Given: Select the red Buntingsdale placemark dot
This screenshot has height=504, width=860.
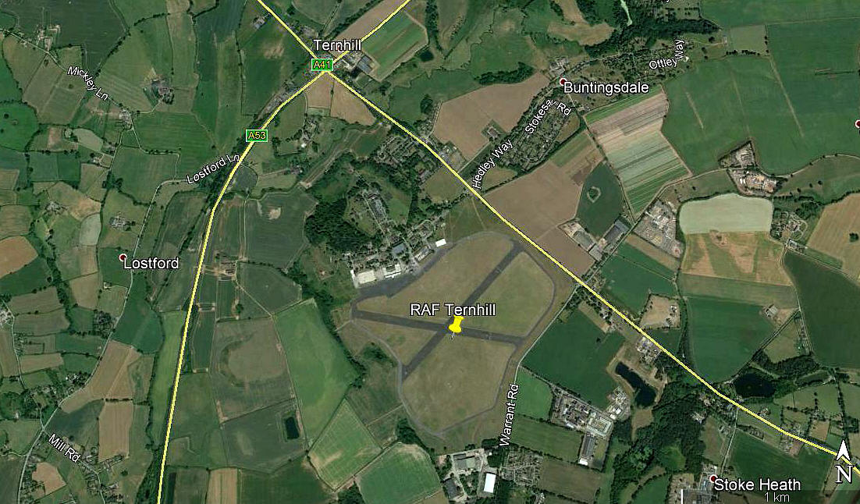Looking at the screenshot, I should (x=562, y=81).
